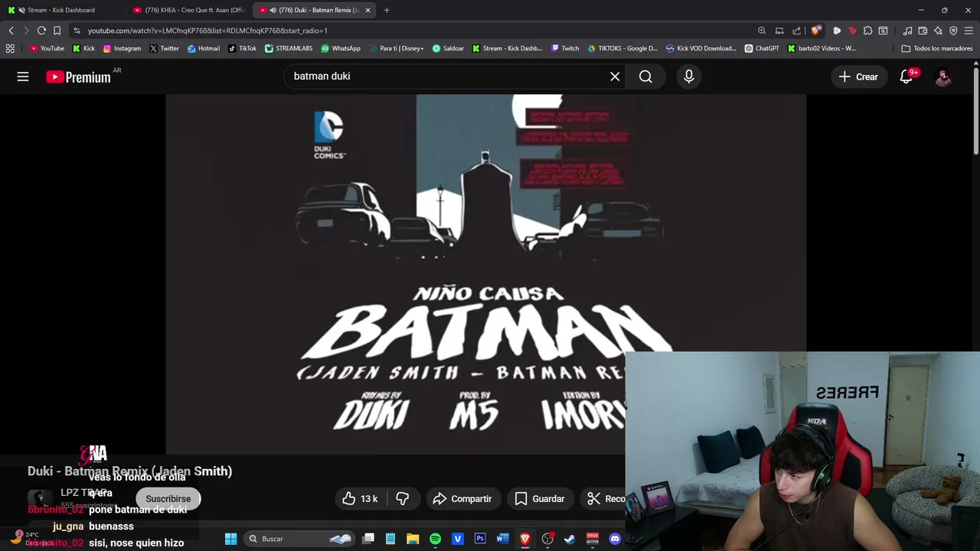Open a new browser tab

(x=387, y=10)
